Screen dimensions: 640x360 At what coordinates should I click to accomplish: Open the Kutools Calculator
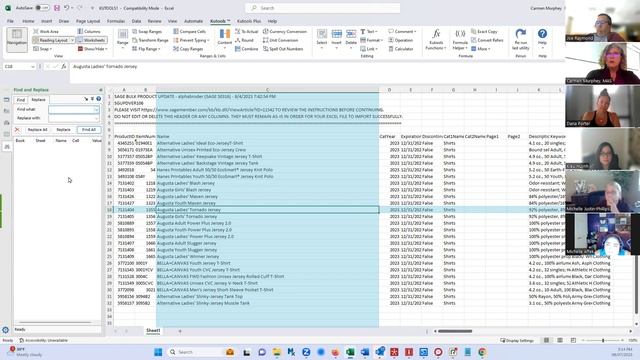(x=401, y=49)
